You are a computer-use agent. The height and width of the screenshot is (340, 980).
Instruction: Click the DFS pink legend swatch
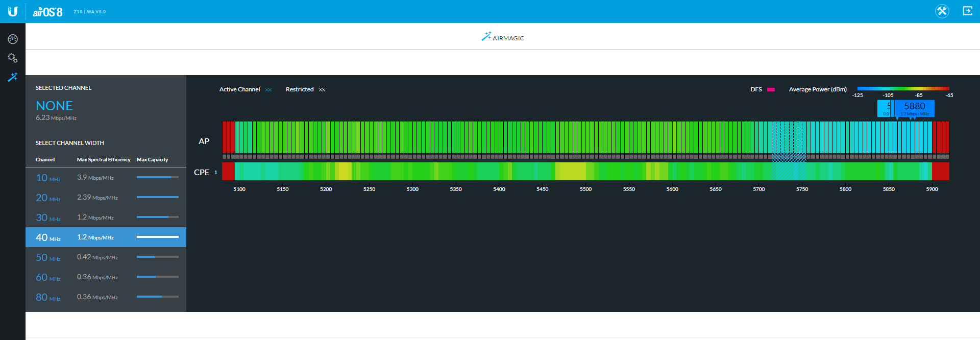[771, 89]
